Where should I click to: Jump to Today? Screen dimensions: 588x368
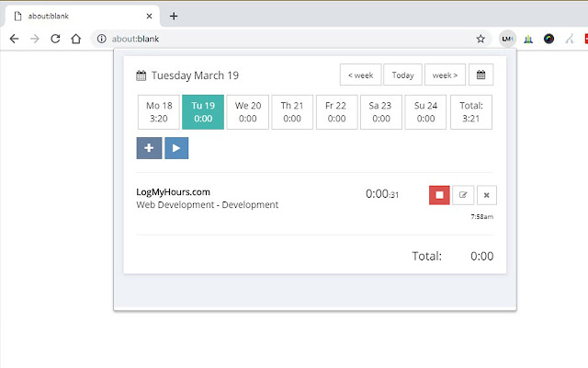tap(402, 75)
